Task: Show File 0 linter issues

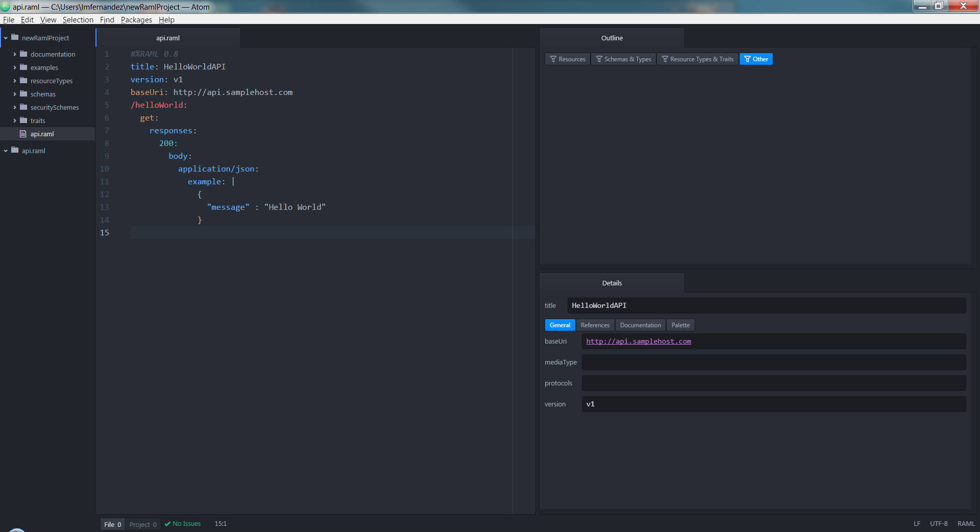Action: 112,524
